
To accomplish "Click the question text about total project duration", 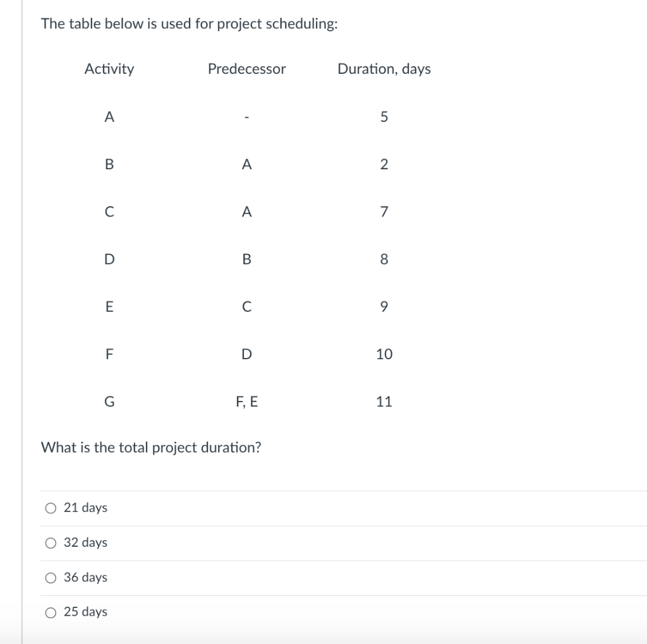I will tap(152, 448).
